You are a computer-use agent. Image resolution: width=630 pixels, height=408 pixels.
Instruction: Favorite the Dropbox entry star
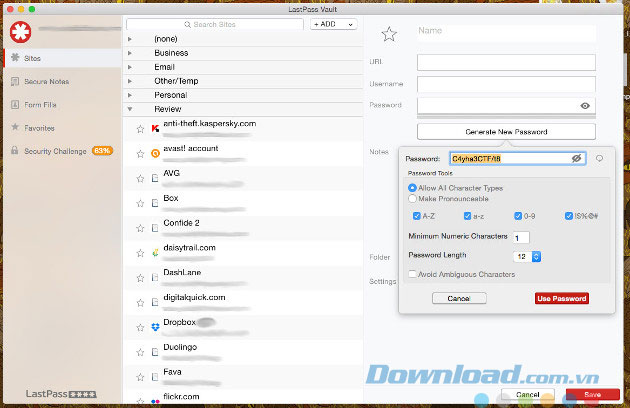(140, 328)
